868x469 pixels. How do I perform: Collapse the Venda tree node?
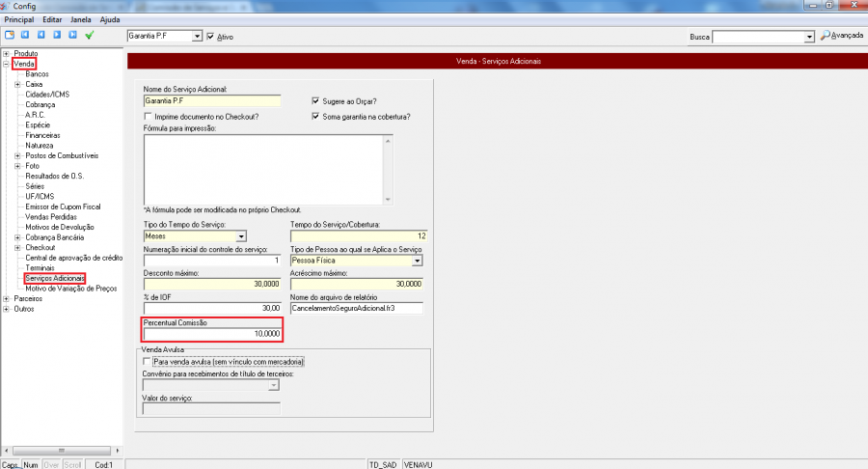point(6,64)
